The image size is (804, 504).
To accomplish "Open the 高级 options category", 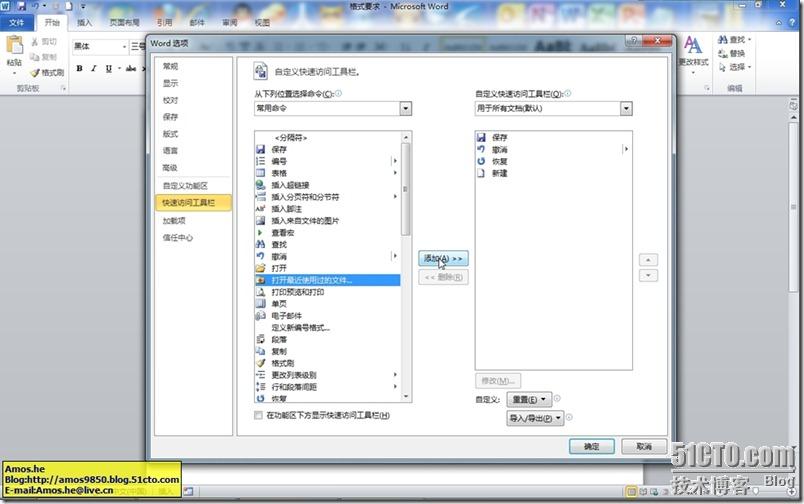I will click(x=193, y=168).
